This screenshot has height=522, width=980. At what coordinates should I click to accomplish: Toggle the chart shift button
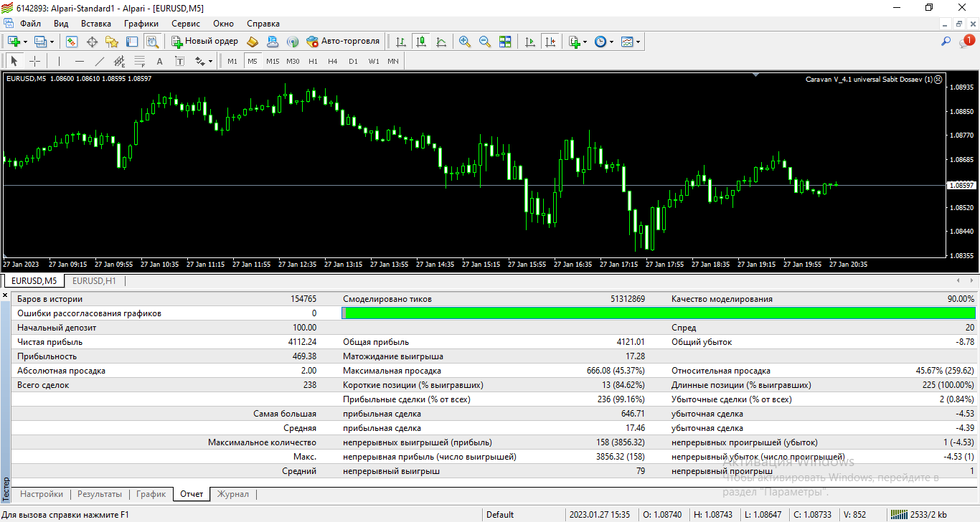click(x=550, y=42)
